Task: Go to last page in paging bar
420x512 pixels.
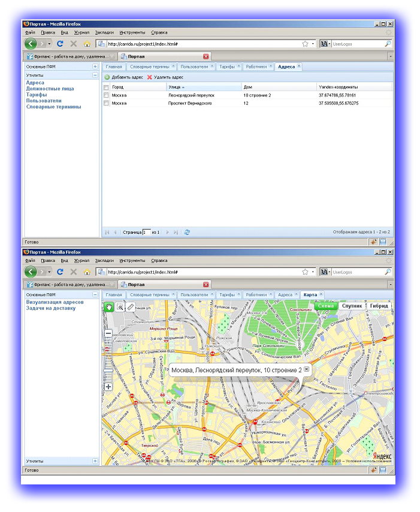Action: (176, 233)
